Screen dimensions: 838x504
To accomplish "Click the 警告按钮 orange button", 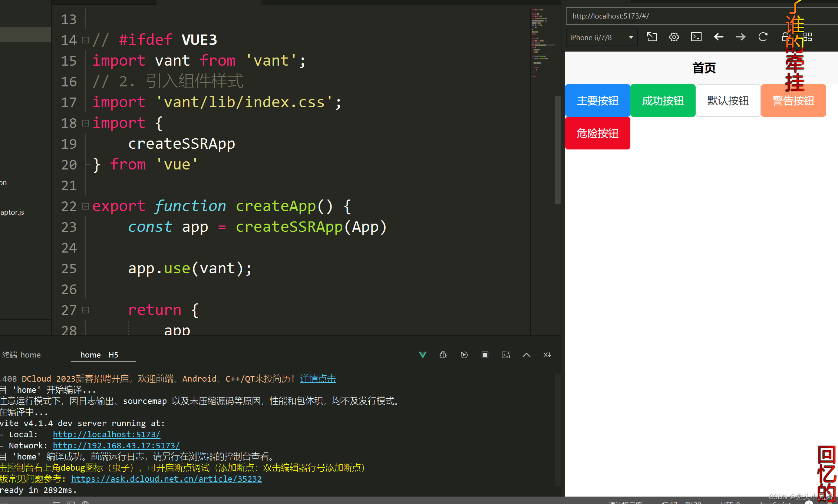I will (793, 101).
